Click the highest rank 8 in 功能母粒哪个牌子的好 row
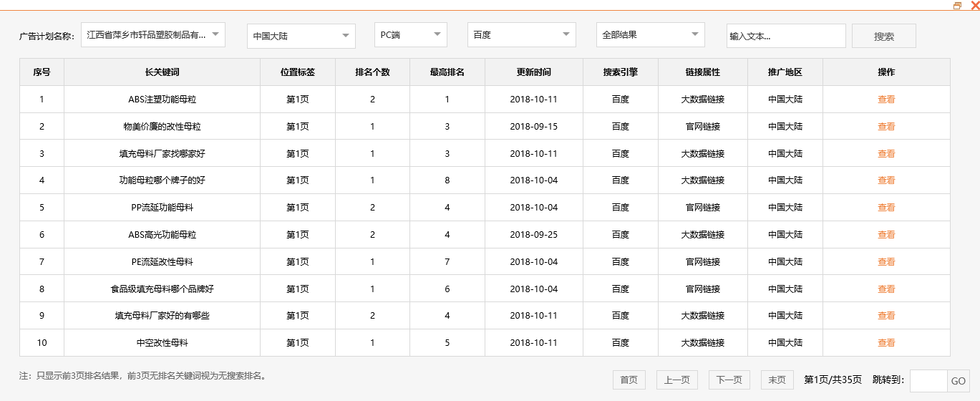980x401 pixels. click(x=447, y=180)
